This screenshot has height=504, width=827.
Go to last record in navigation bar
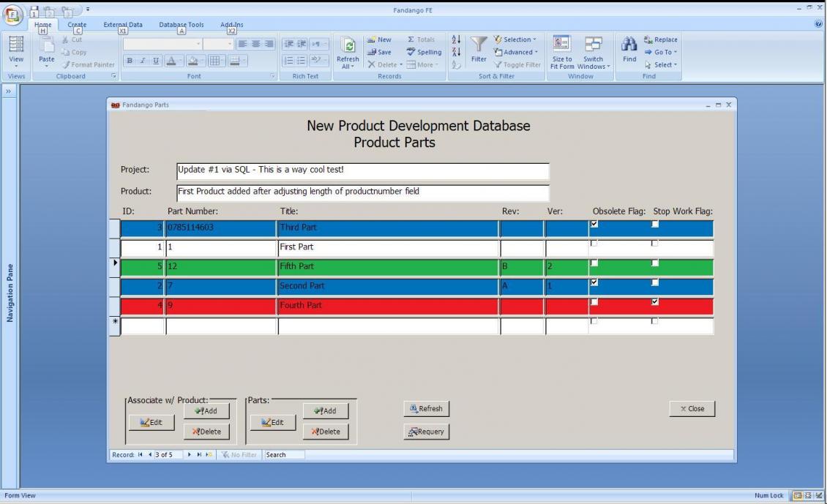point(199,454)
